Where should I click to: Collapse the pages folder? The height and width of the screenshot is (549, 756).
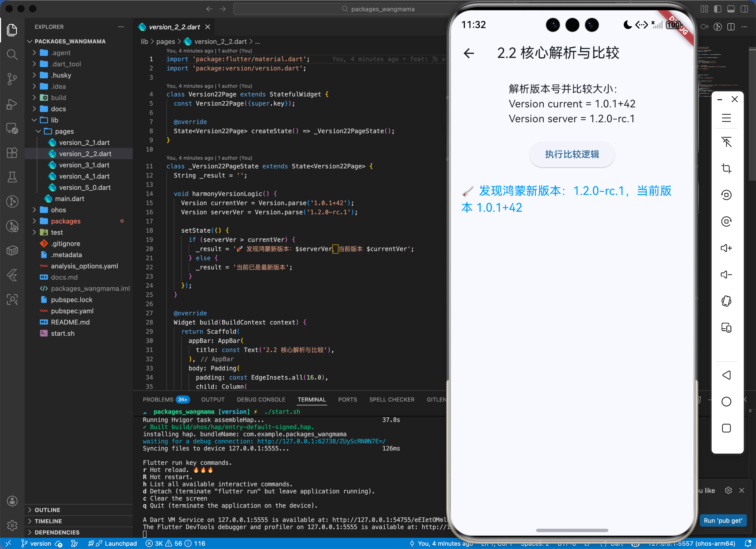point(64,131)
